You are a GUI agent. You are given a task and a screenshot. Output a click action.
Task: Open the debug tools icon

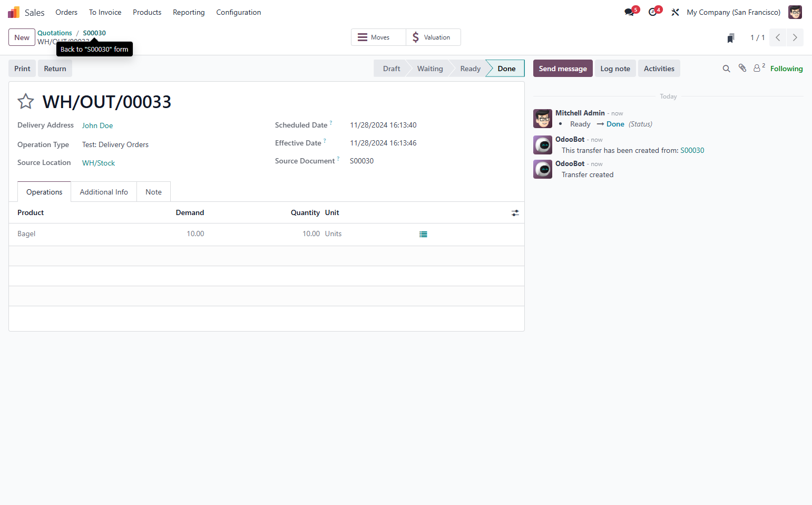click(x=675, y=12)
